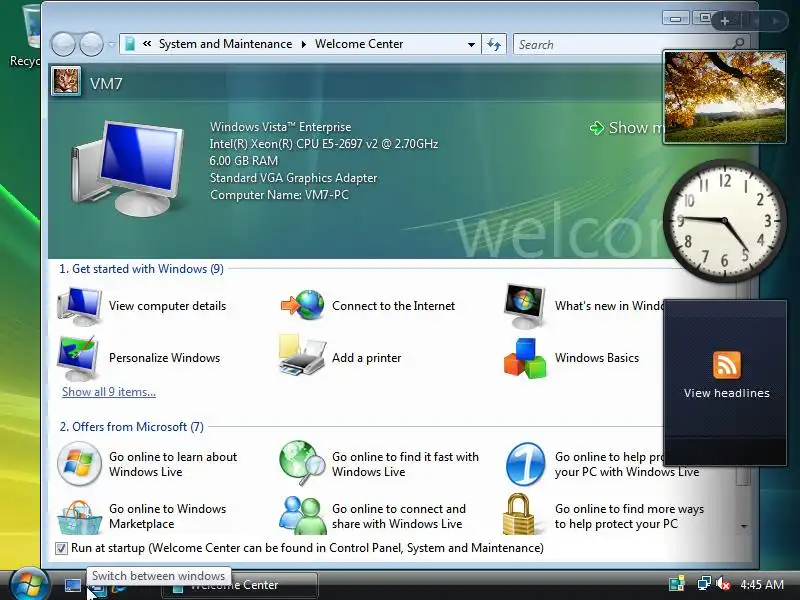Click the Forward navigation button

pos(92,44)
